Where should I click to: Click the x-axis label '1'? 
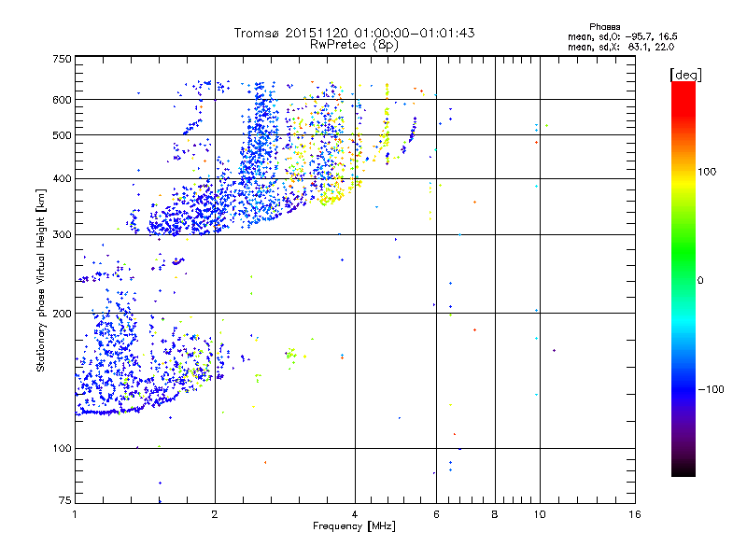pos(75,514)
